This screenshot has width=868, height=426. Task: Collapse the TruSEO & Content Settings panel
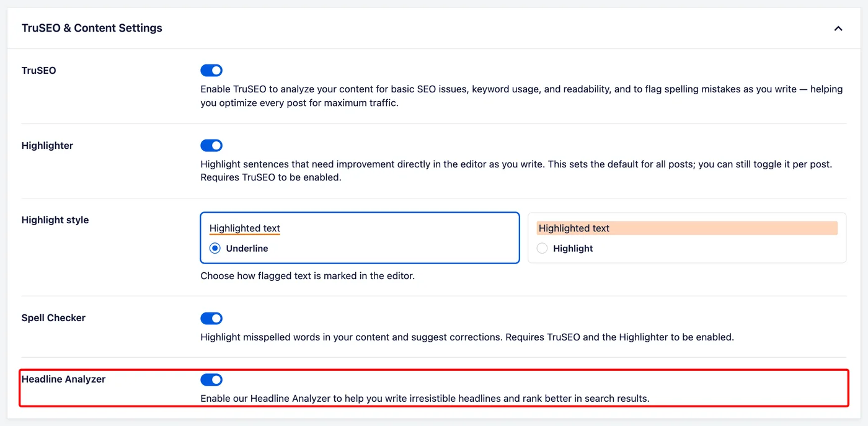point(838,29)
